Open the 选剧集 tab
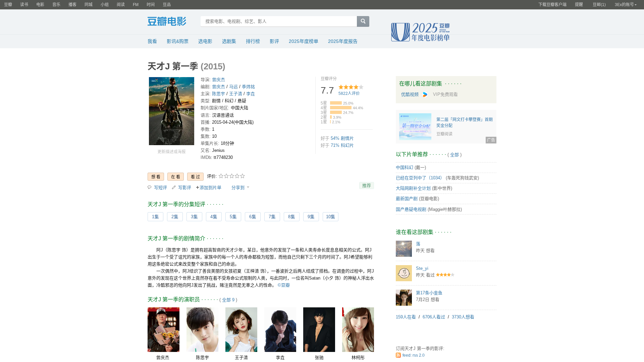Viewport: 644px width, 362px height. (229, 41)
